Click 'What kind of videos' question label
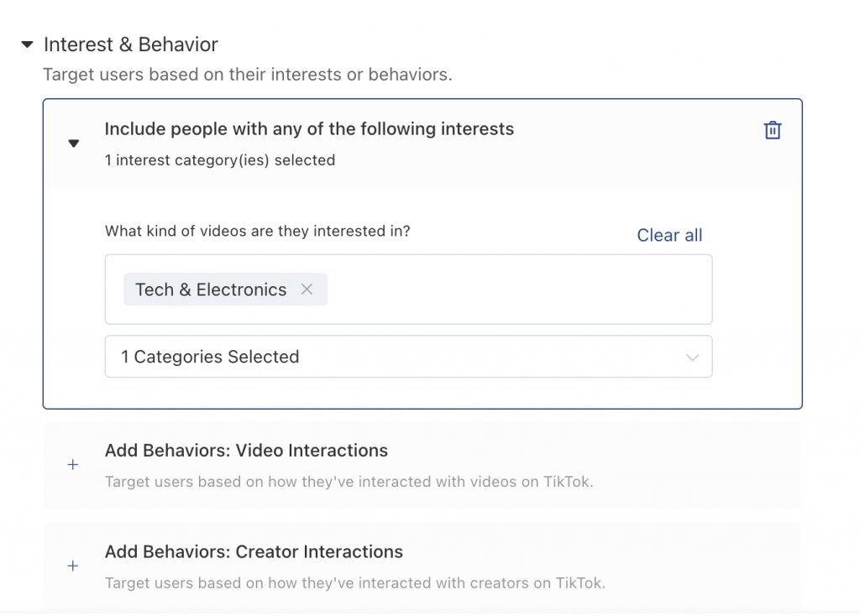 coord(257,232)
